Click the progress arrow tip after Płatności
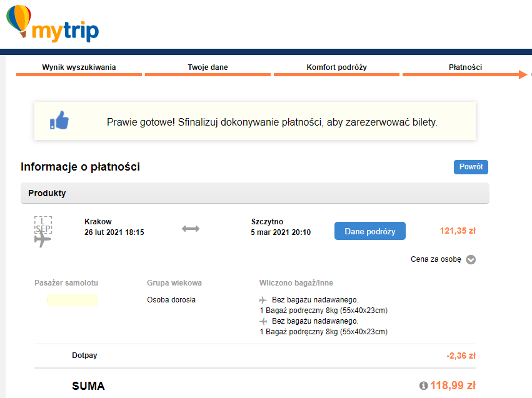This screenshot has width=532, height=398. (523, 74)
